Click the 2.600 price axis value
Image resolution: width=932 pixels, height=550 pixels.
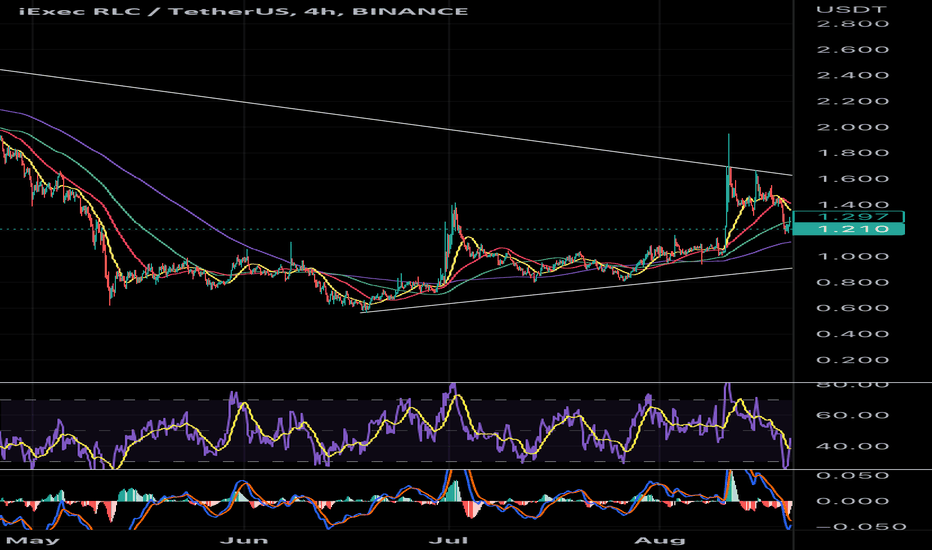pyautogui.click(x=852, y=49)
